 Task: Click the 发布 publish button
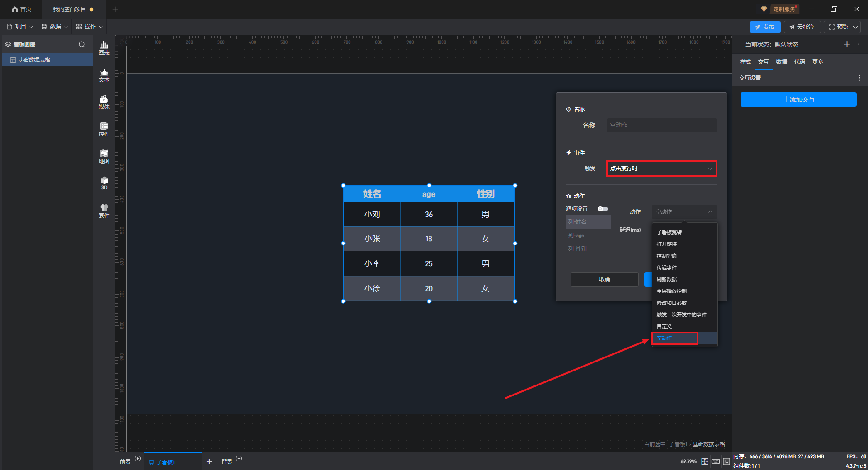(765, 27)
